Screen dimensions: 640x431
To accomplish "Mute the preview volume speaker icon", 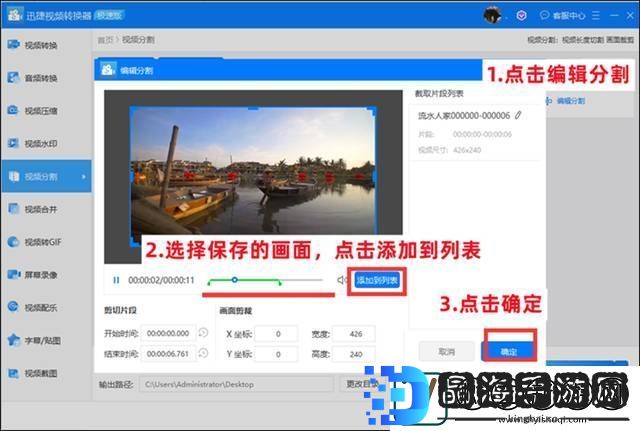I will (341, 280).
